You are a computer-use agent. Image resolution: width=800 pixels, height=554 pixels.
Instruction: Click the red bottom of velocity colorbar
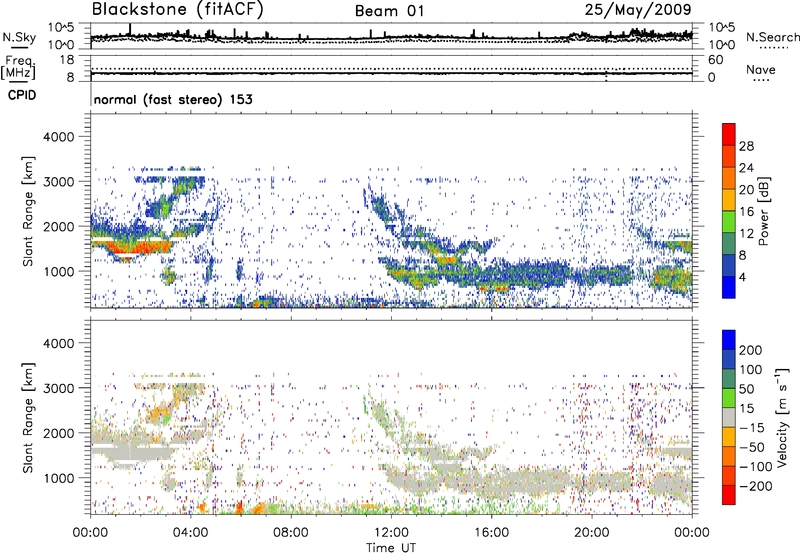click(x=729, y=495)
